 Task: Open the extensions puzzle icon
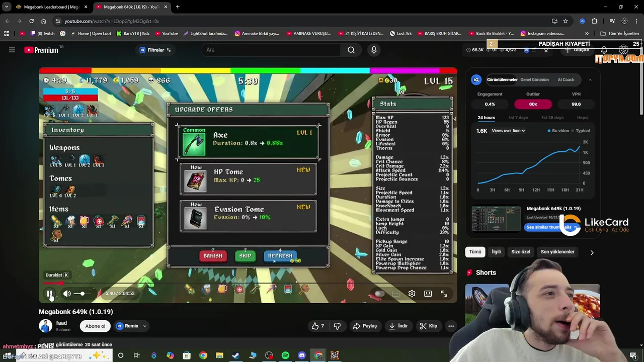point(594,21)
